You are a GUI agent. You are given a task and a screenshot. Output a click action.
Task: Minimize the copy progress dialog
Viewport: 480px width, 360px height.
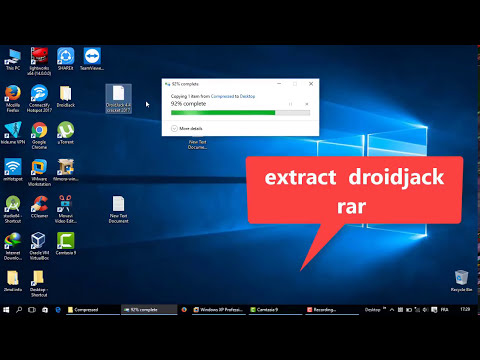tap(279, 84)
